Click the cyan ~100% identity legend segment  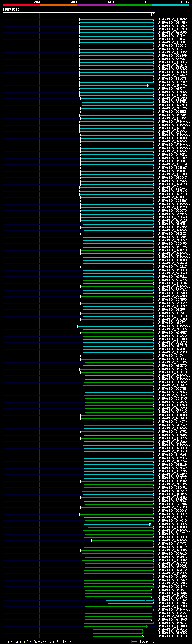coord(170,5)
